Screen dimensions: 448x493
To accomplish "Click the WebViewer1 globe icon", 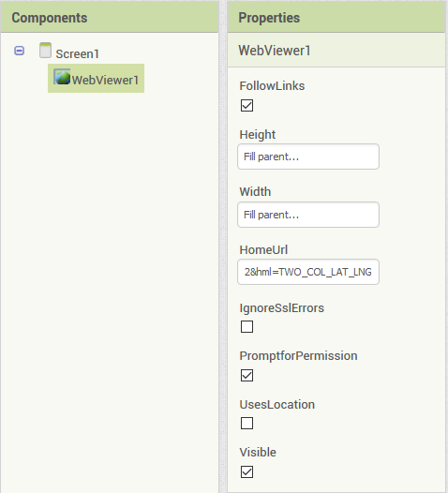I will tap(62, 77).
